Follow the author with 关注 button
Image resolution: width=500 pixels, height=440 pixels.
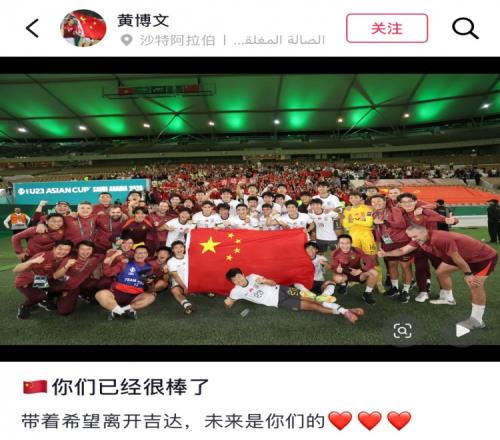click(387, 28)
